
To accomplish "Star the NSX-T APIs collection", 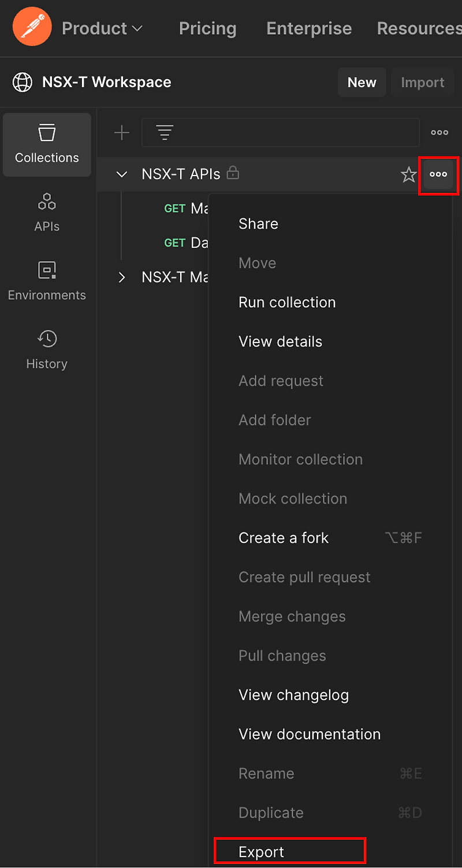I will tap(409, 174).
